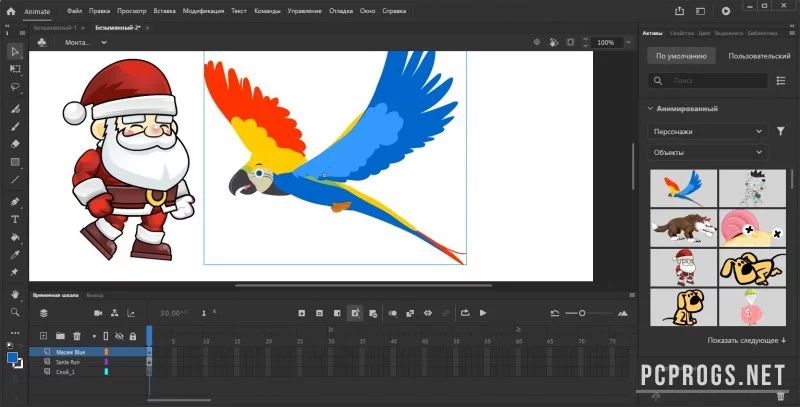Select the Rectangle shape tool
The height and width of the screenshot is (407, 800).
pos(15,162)
